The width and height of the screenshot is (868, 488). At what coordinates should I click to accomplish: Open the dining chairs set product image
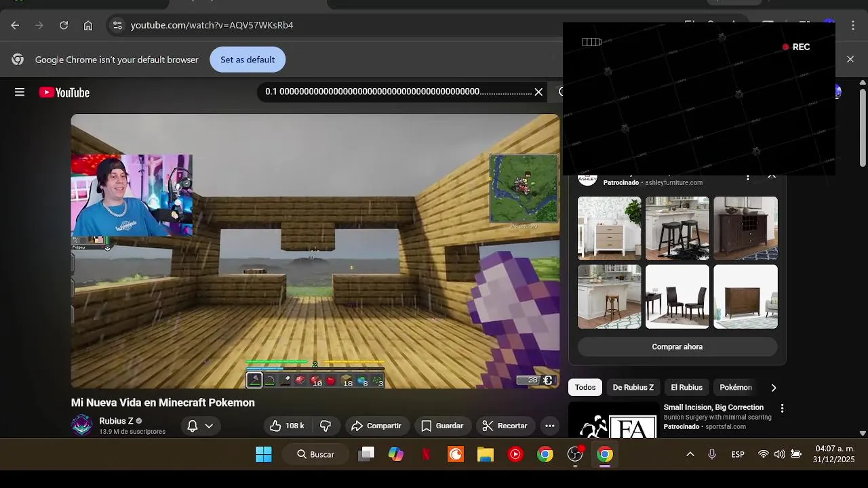tap(677, 297)
